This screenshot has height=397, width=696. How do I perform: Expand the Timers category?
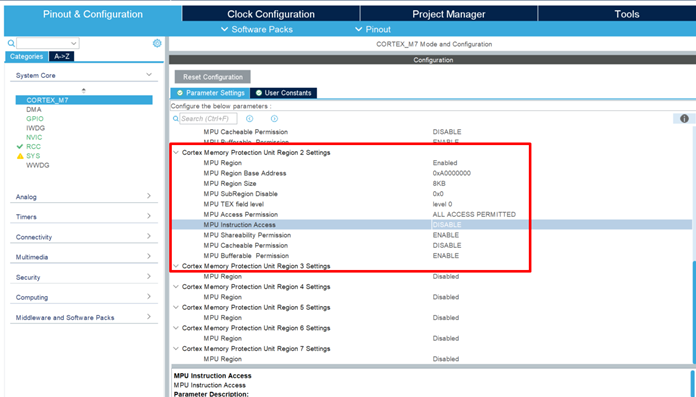tap(149, 216)
